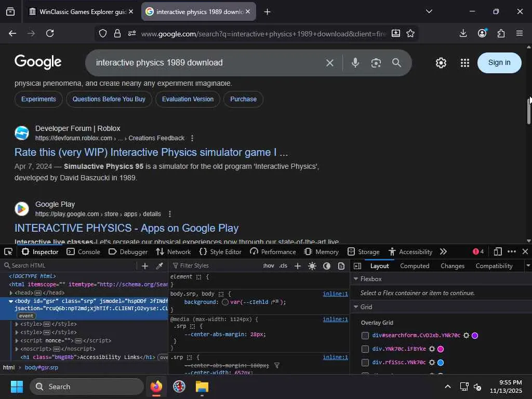Open background color swatch for var(--cIehld)

click(225, 302)
